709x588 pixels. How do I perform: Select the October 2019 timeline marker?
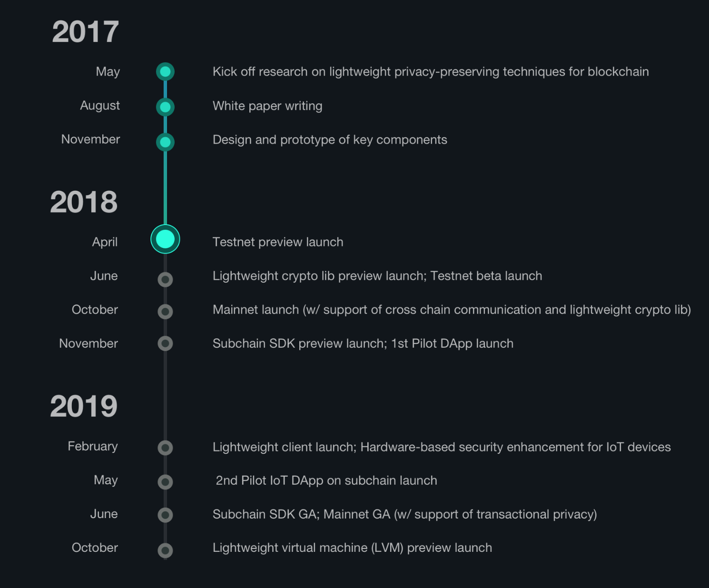point(165,550)
